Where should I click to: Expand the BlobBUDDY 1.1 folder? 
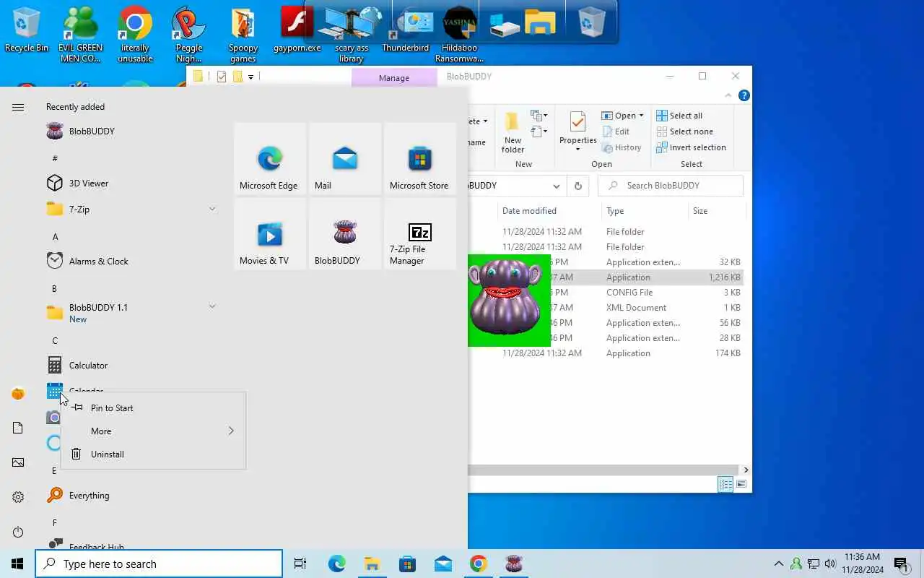[212, 306]
